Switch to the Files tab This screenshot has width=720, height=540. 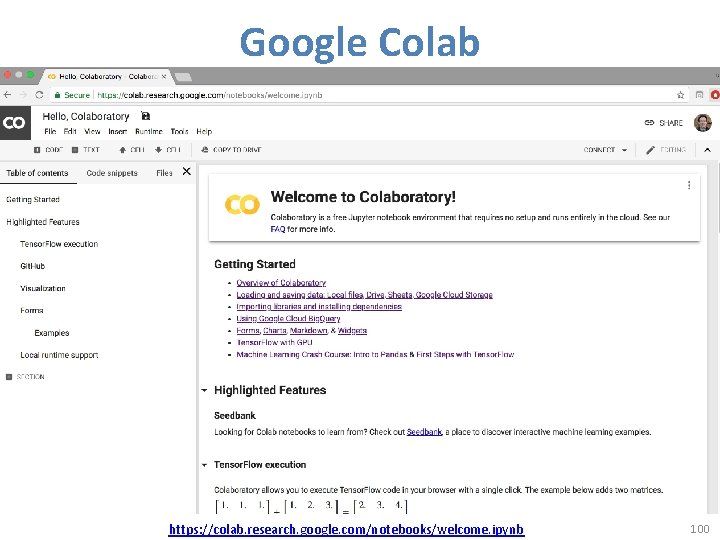(x=164, y=173)
